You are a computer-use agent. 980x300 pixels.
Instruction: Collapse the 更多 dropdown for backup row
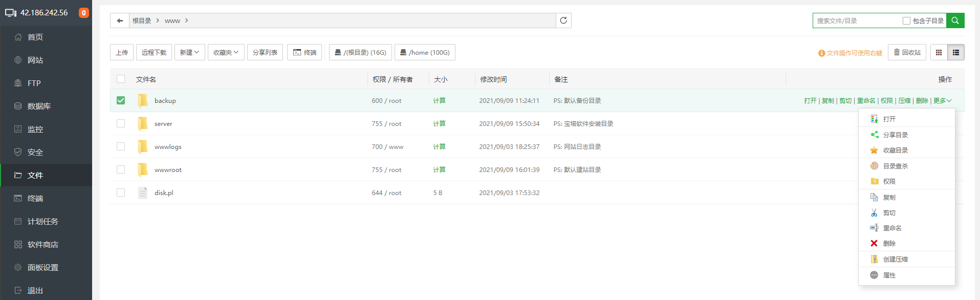click(x=942, y=101)
